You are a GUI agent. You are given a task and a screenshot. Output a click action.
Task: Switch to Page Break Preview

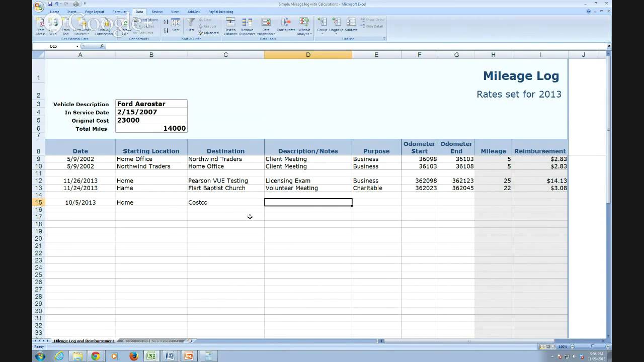553,347
